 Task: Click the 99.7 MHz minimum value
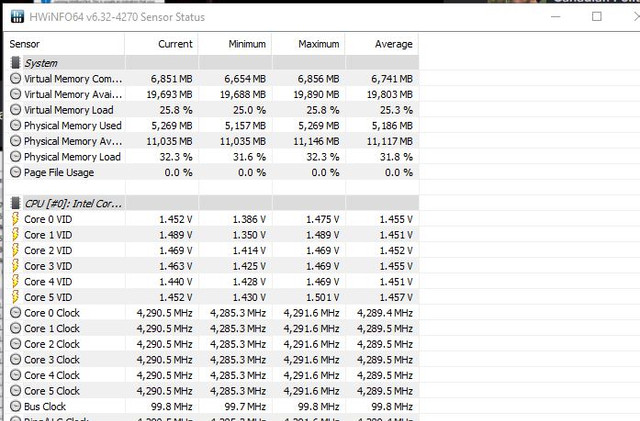(245, 407)
